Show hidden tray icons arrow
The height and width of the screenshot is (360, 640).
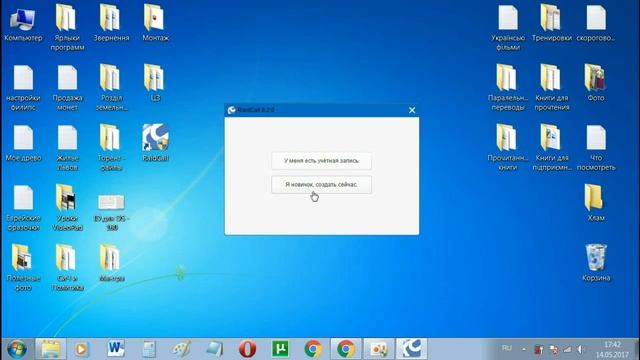tap(524, 349)
